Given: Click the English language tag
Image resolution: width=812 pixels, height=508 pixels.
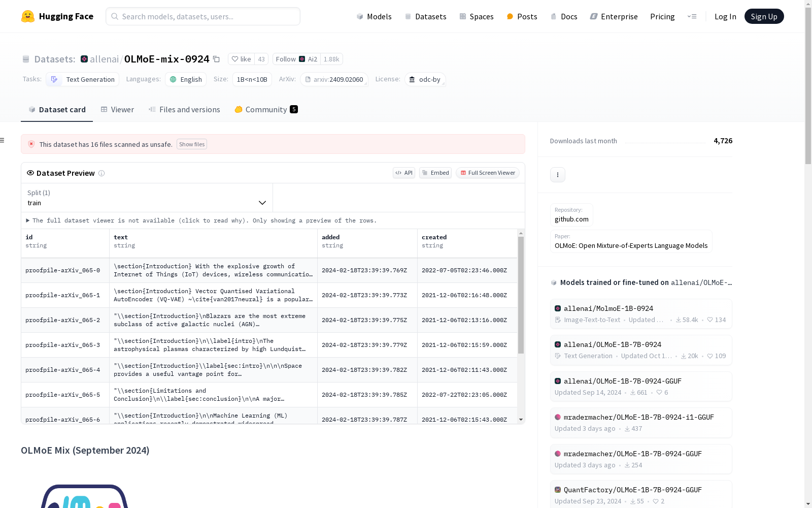Looking at the screenshot, I should [x=186, y=79].
